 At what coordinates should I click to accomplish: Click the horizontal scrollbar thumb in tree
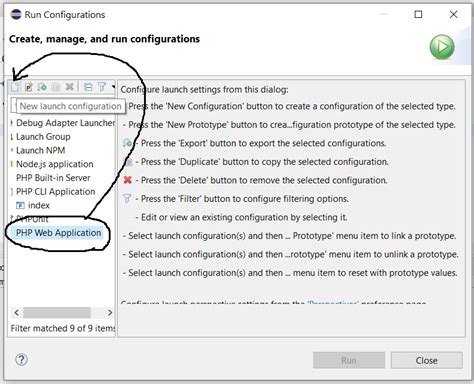pyautogui.click(x=57, y=313)
